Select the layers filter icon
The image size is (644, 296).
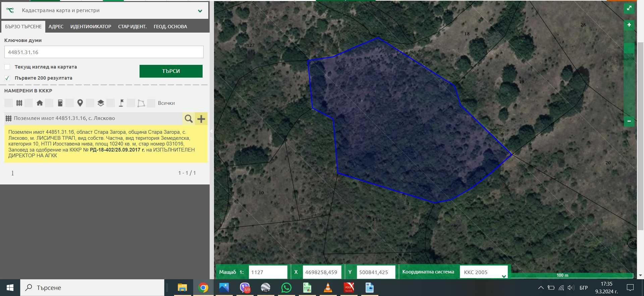[101, 103]
